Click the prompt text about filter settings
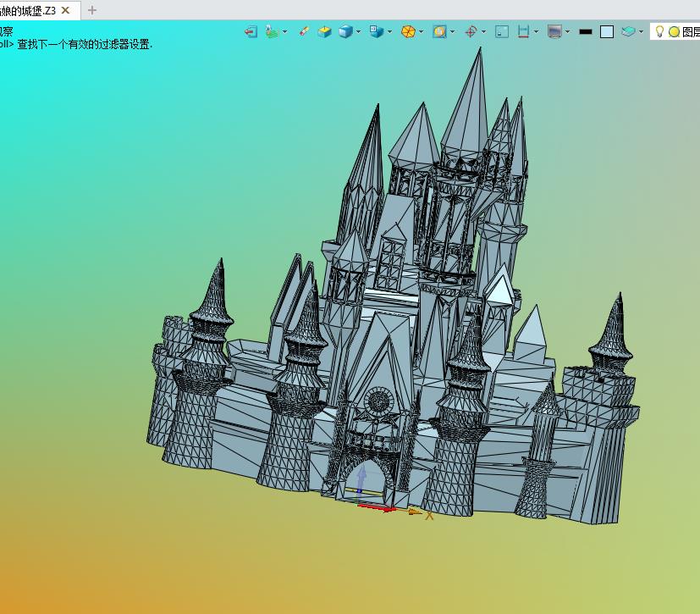700x614 pixels. click(x=85, y=44)
